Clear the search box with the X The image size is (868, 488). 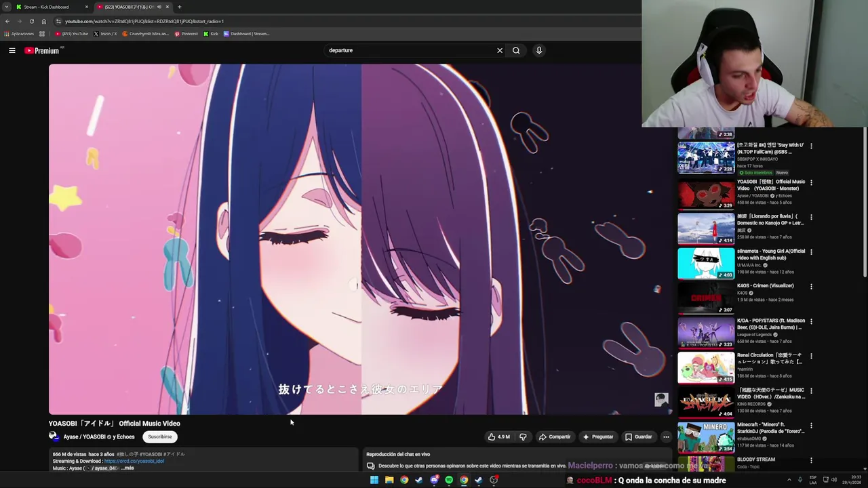click(500, 50)
